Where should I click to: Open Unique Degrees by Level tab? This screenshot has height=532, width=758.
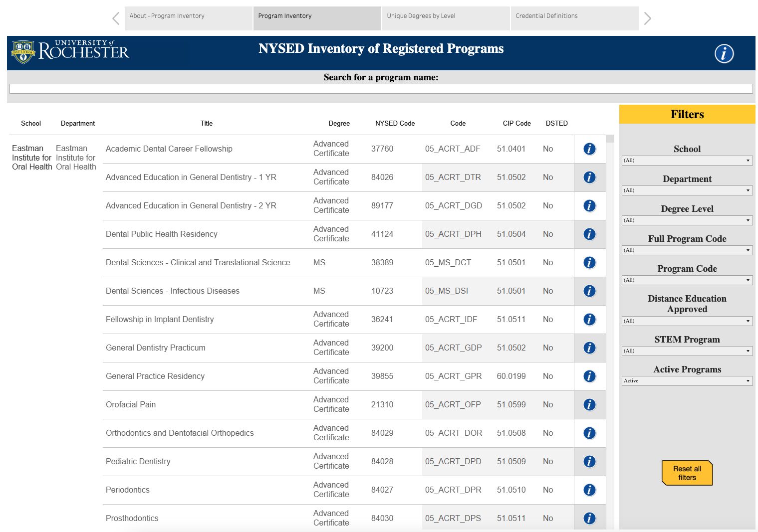click(446, 18)
